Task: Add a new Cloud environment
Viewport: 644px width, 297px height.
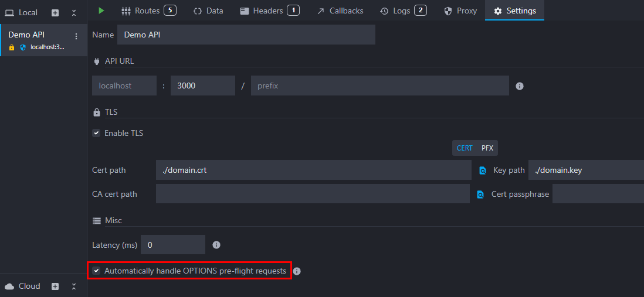Action: [55, 286]
